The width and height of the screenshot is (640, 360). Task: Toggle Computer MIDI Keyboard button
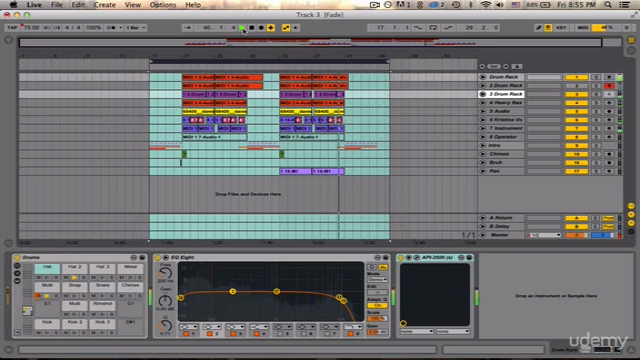pos(548,28)
